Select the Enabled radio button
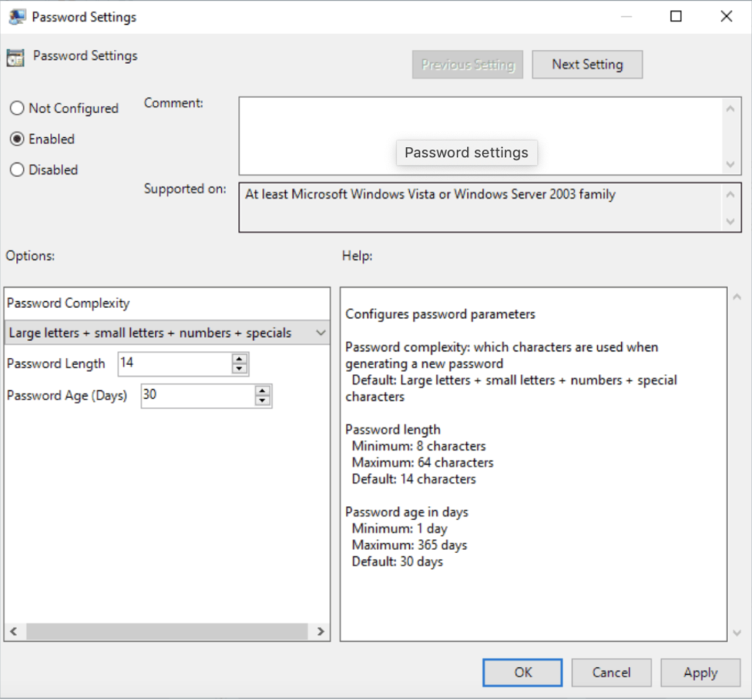This screenshot has width=752, height=700. pos(17,139)
